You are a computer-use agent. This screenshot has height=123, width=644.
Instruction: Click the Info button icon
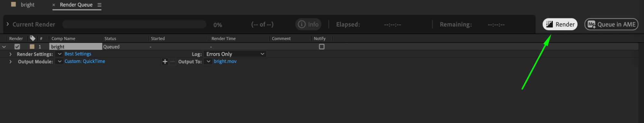(302, 24)
